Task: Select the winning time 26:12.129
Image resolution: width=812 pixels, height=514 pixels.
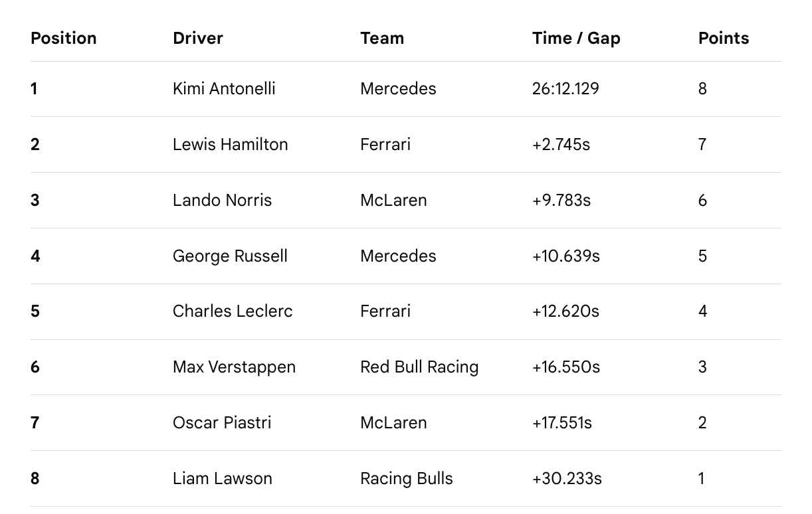Action: (565, 88)
